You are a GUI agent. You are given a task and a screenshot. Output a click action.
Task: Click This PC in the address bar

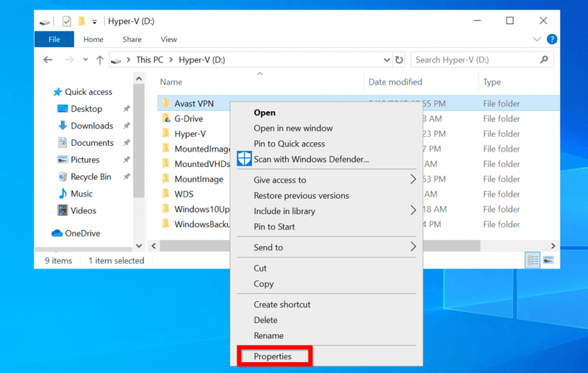tap(150, 60)
